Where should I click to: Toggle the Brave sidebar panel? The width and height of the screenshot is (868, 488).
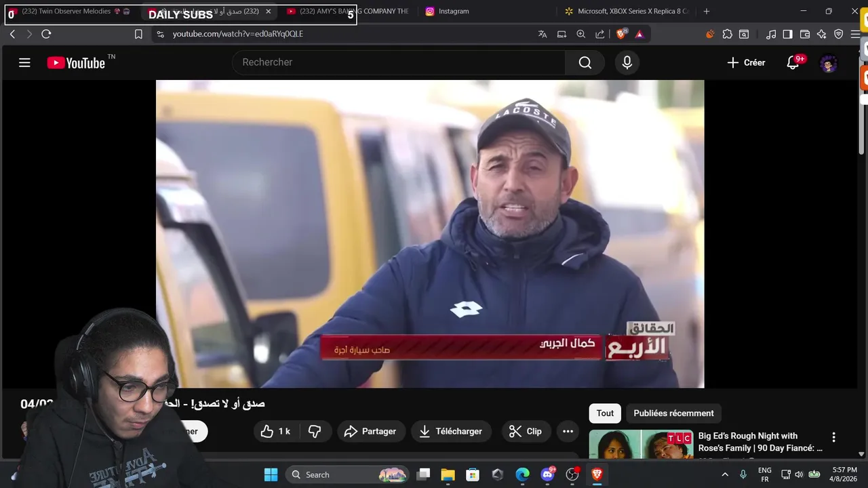tap(787, 34)
